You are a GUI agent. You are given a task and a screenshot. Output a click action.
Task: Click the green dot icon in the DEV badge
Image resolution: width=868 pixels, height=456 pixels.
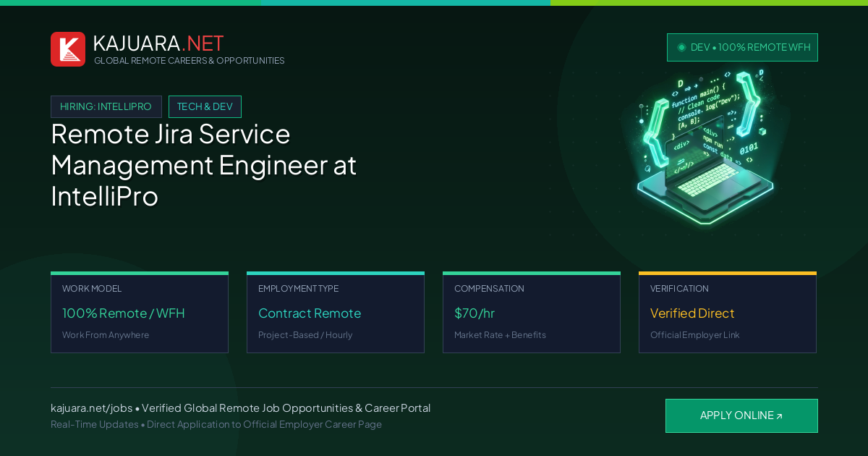[681, 47]
